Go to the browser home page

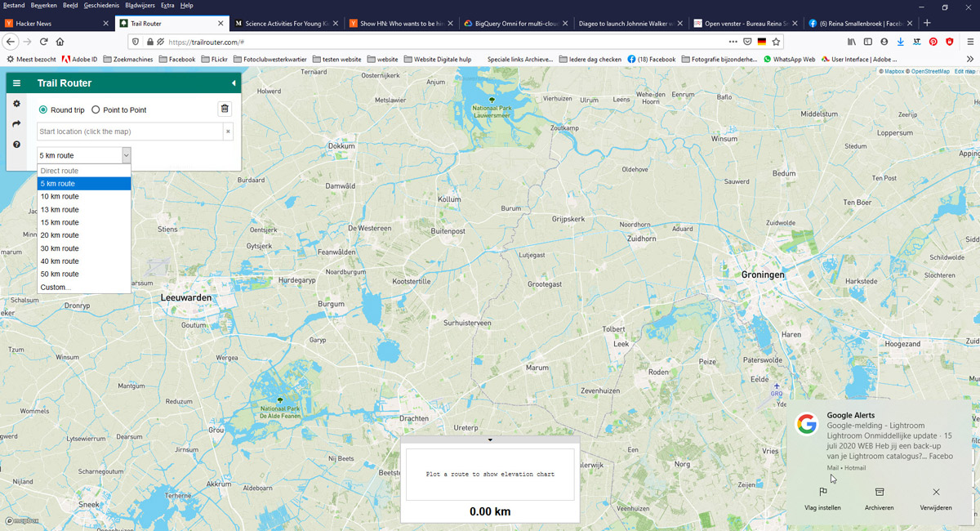[x=60, y=42]
